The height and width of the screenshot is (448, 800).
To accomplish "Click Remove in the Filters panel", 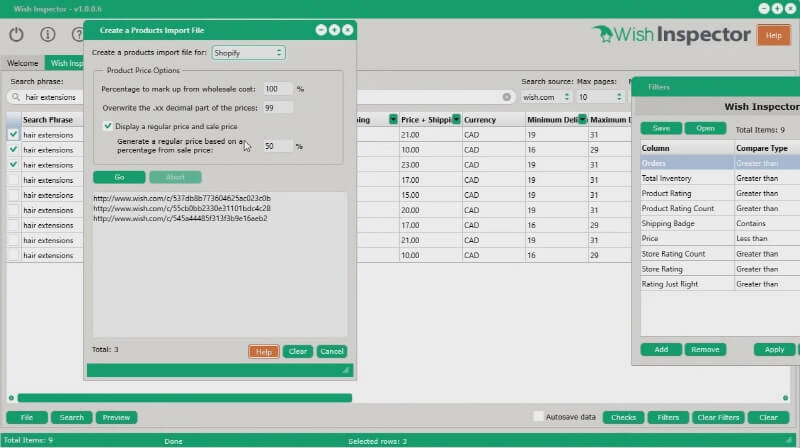I will [x=705, y=350].
